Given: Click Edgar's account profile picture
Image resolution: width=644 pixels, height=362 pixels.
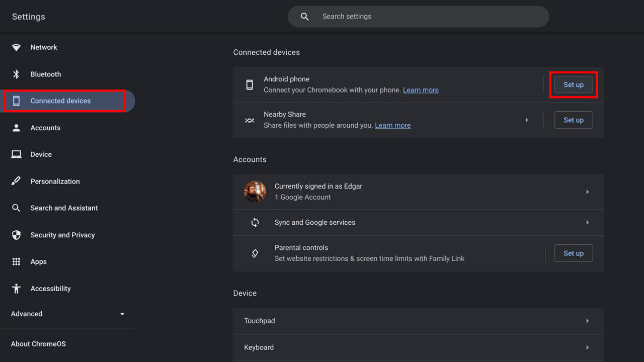Looking at the screenshot, I should (255, 192).
